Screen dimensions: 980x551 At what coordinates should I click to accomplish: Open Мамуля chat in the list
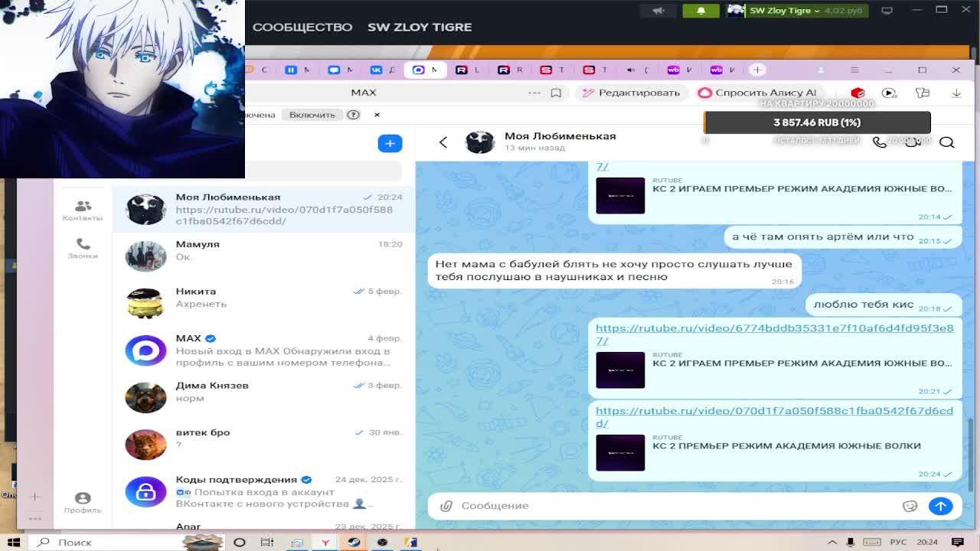tap(264, 256)
